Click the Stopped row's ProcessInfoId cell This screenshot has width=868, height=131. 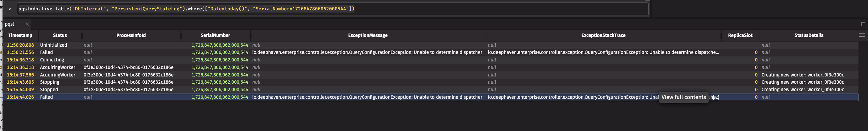click(x=128, y=90)
